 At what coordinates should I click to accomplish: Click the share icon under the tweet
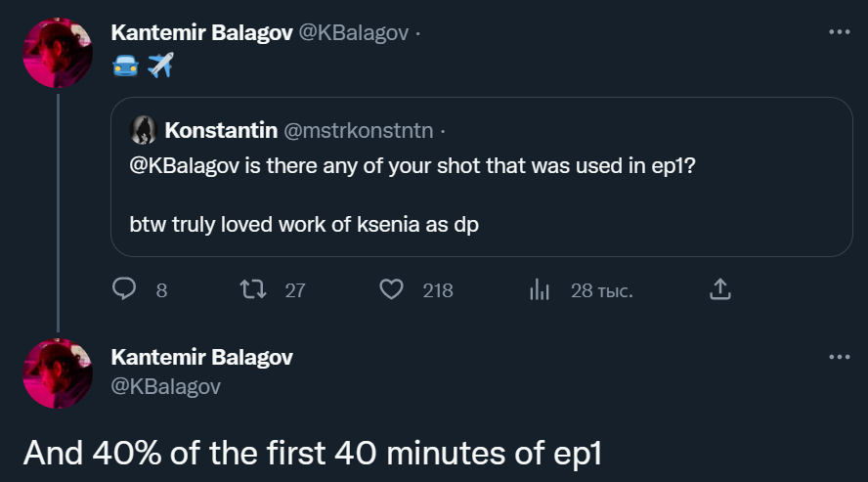(x=718, y=289)
